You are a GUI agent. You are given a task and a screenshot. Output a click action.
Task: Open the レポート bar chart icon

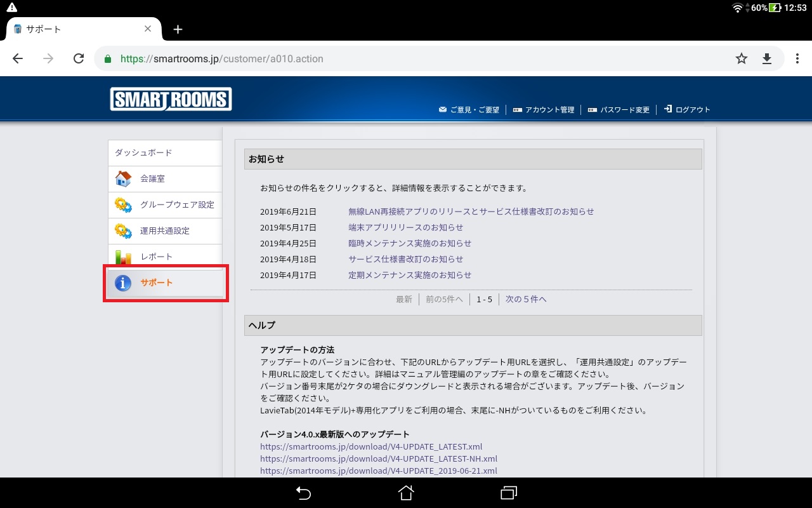coord(123,257)
